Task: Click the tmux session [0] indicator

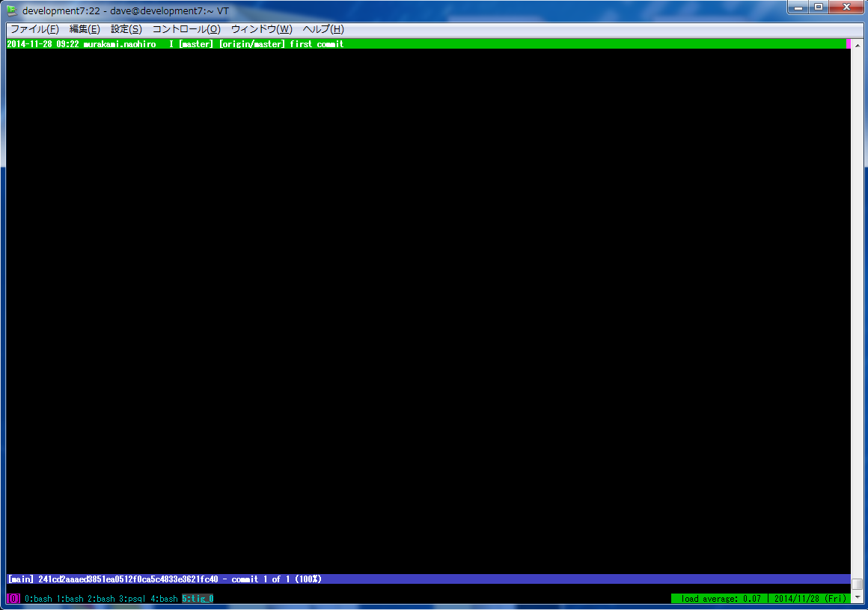Action: [x=13, y=599]
